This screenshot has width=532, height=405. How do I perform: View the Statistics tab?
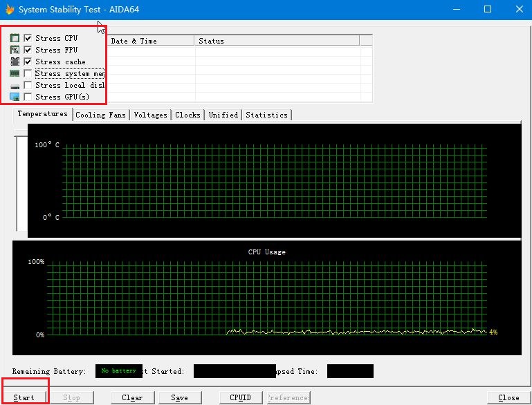tap(266, 115)
